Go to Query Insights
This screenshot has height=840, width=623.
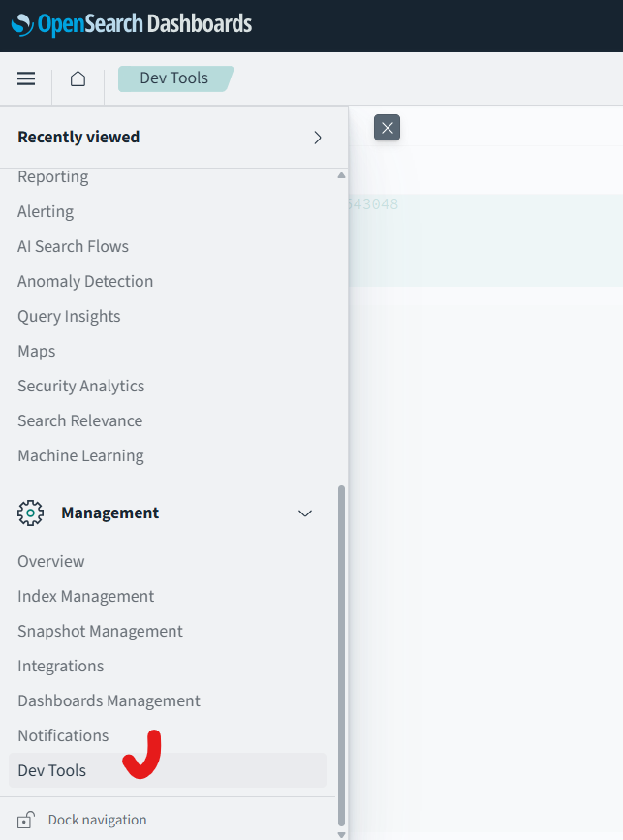(x=69, y=316)
